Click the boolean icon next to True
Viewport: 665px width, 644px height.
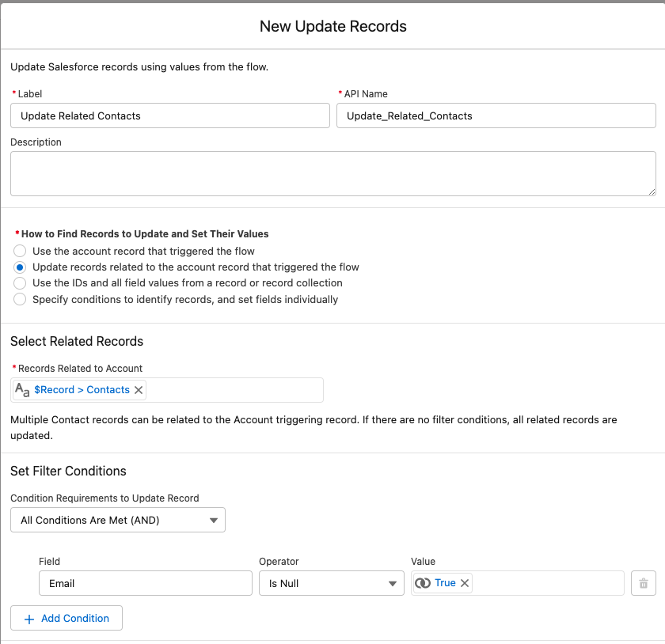click(x=423, y=583)
